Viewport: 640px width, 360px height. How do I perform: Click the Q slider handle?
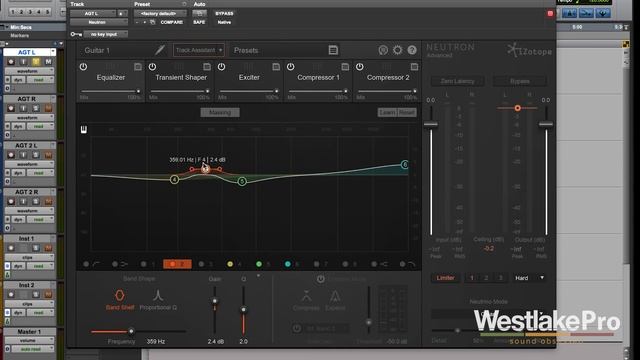(243, 310)
